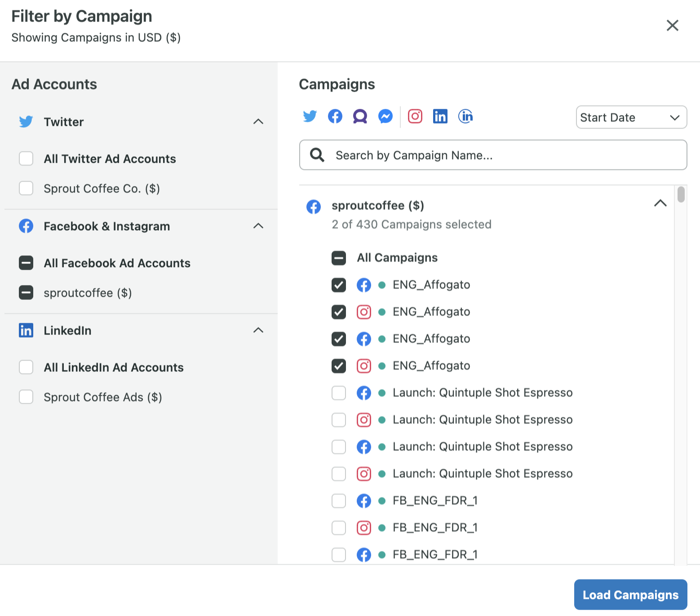Screen dimensions: 700x616
Task: Click the LinkedIn icon in Ad Accounts
Action: coord(26,330)
